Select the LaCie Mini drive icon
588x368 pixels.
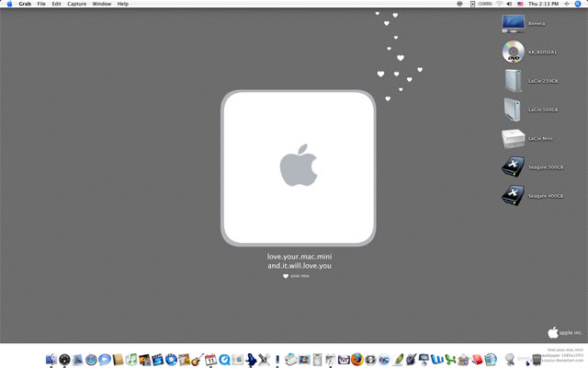click(x=513, y=139)
